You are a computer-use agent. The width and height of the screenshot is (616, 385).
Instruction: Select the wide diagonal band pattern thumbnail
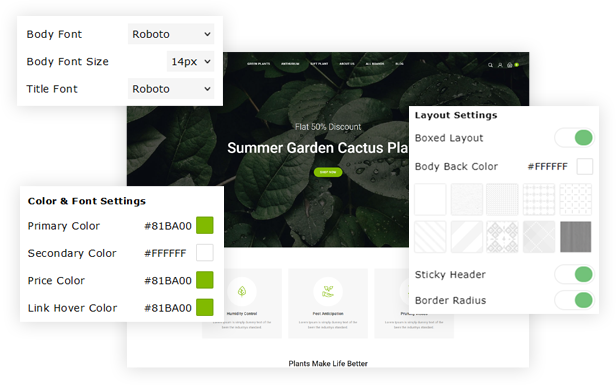467,237
